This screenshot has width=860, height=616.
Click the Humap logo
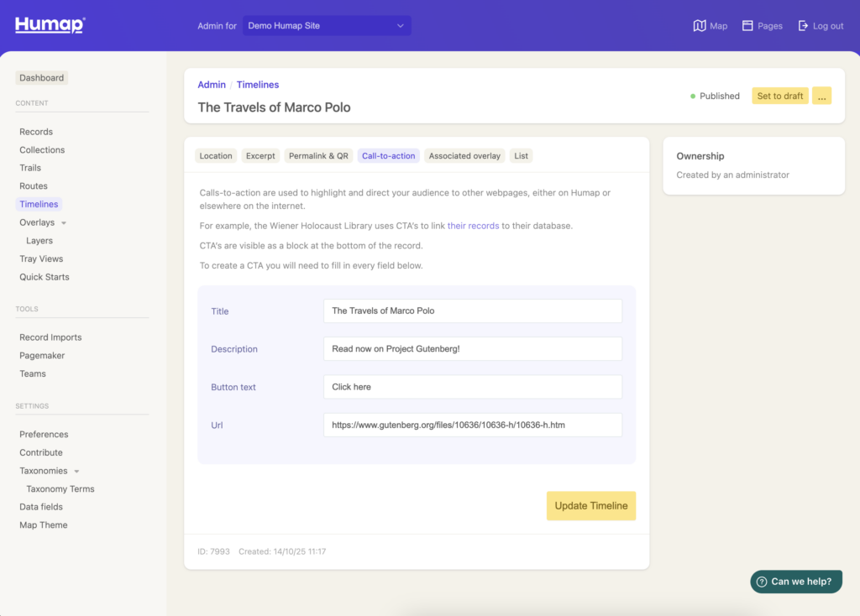(50, 25)
